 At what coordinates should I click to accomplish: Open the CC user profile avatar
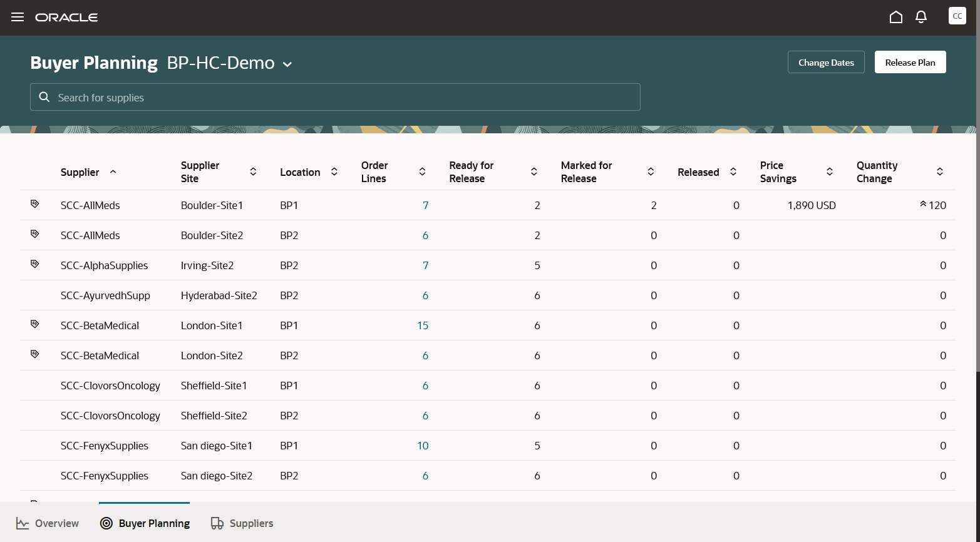(x=957, y=16)
